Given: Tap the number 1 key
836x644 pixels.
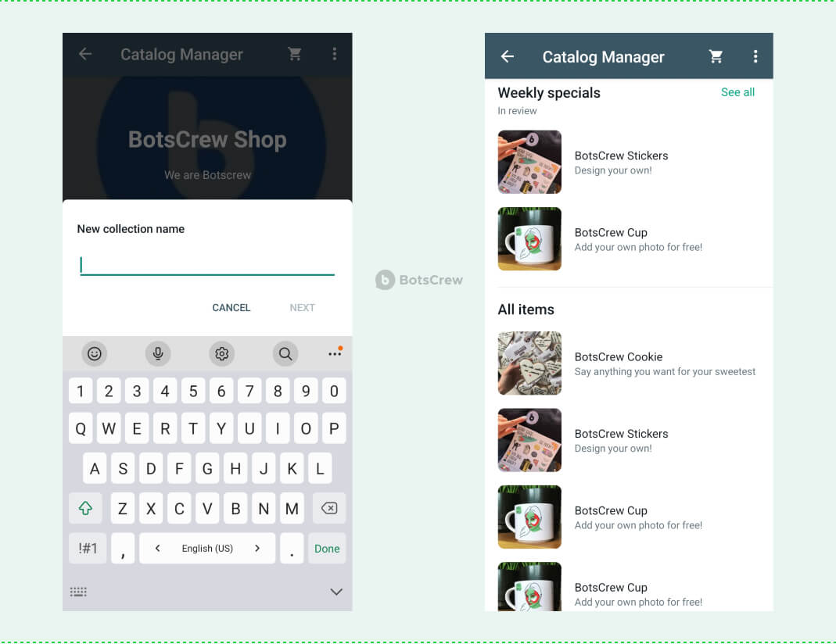Looking at the screenshot, I should [x=81, y=391].
